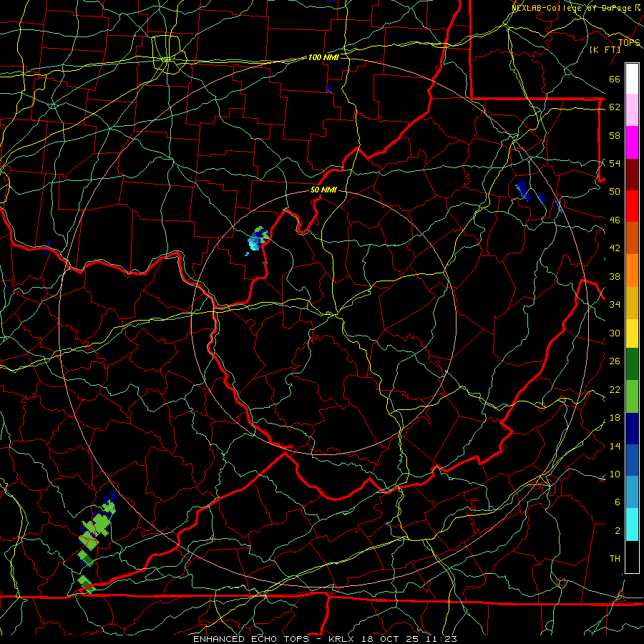The image size is (644, 644).
Task: Click the "ENHANCED ECHO TOPS" caption text
Action: coord(251,639)
